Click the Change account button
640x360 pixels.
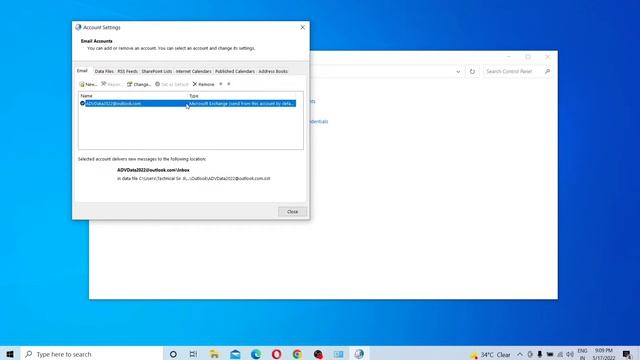click(139, 84)
